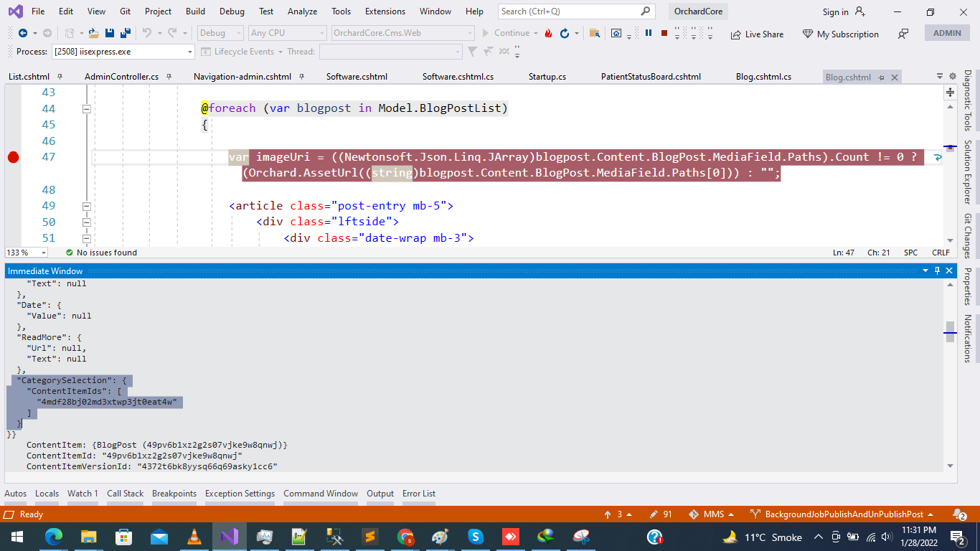Screen dimensions: 980x551
Task: Open the Git Changes side panel tab
Action: tap(967, 236)
